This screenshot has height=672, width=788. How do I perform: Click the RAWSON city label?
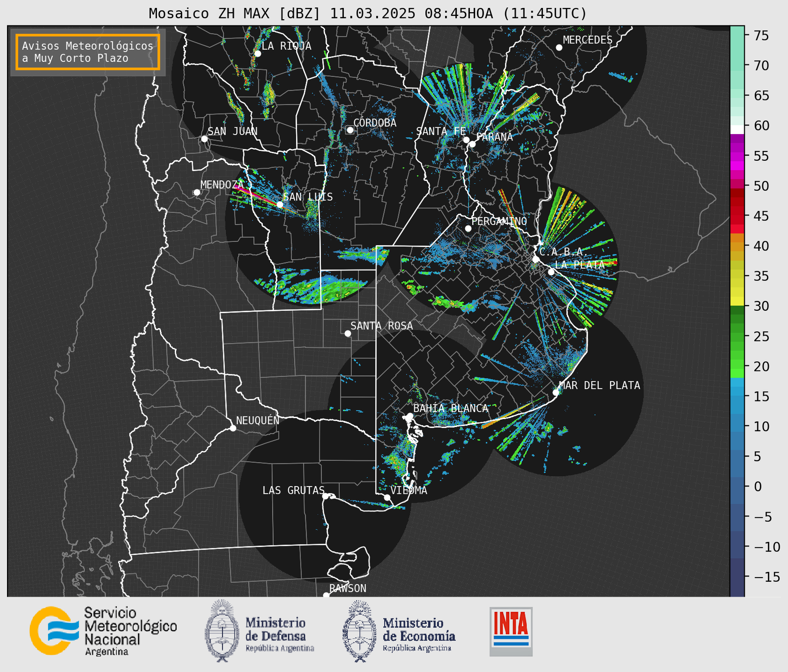point(348,588)
